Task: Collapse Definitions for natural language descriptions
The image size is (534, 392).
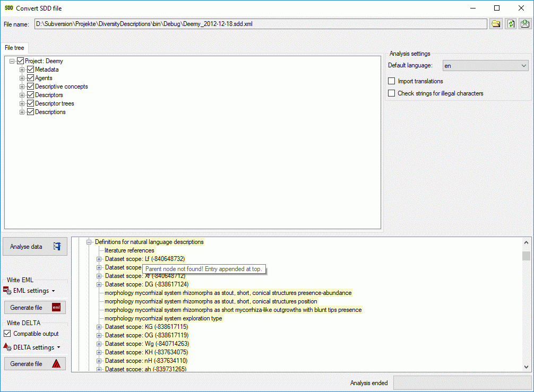Action: click(89, 242)
